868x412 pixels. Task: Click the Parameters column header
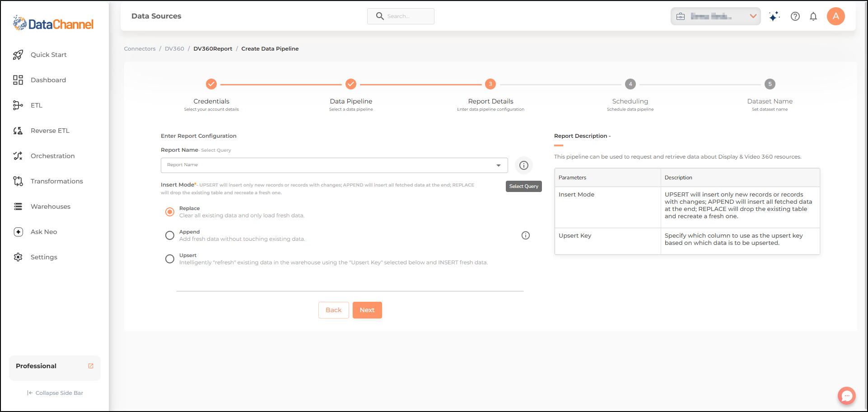point(607,178)
